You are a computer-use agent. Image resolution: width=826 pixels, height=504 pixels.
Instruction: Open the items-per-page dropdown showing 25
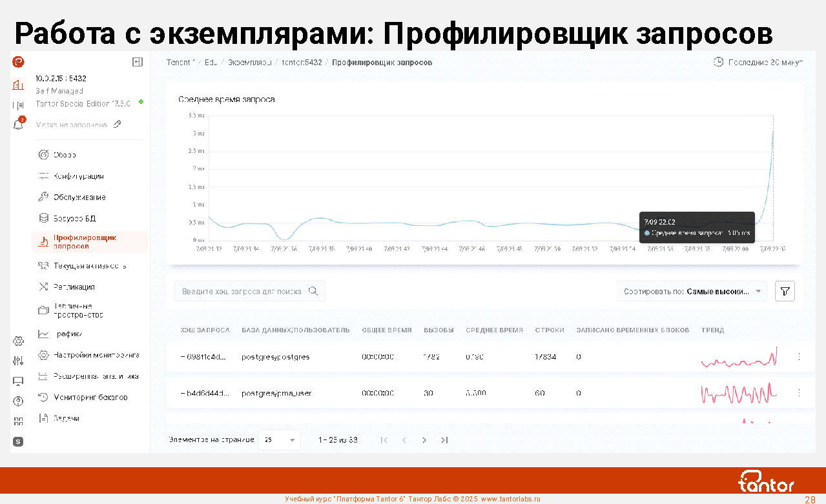279,440
